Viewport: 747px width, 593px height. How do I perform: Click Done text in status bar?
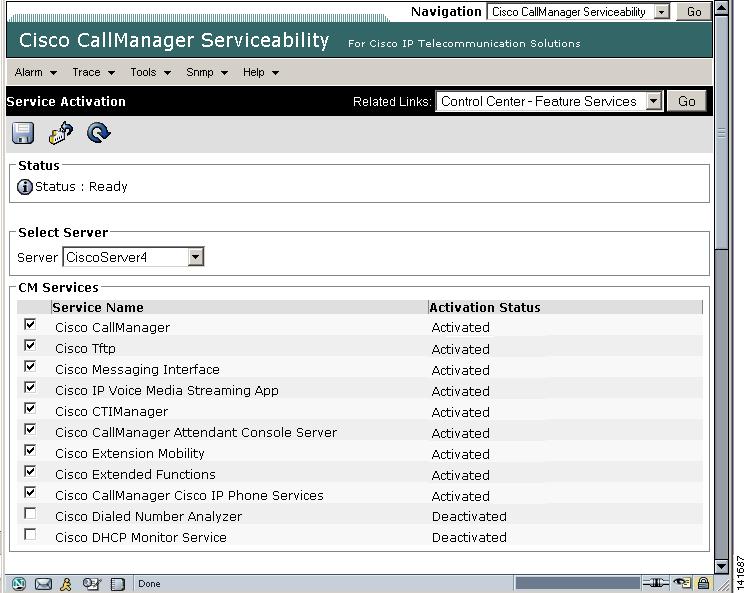click(x=149, y=583)
